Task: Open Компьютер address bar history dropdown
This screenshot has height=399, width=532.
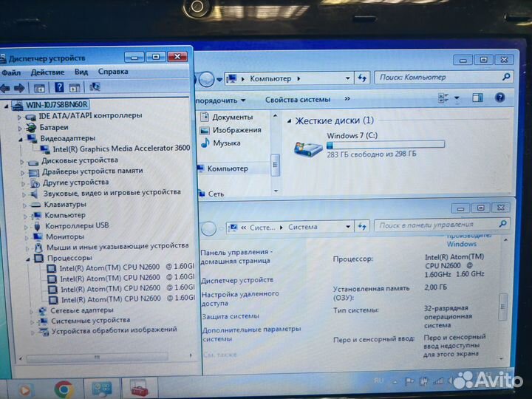Action: click(x=348, y=78)
